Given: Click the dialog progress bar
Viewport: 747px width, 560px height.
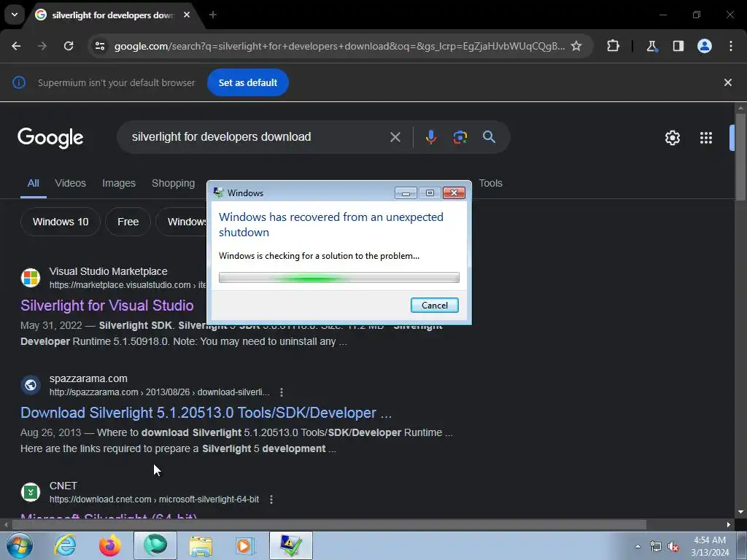Looking at the screenshot, I should (339, 278).
